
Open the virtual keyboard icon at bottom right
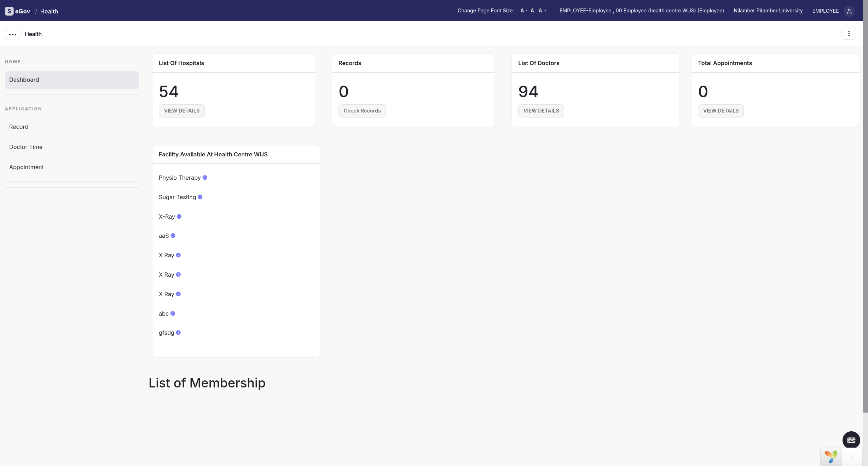pyautogui.click(x=850, y=440)
